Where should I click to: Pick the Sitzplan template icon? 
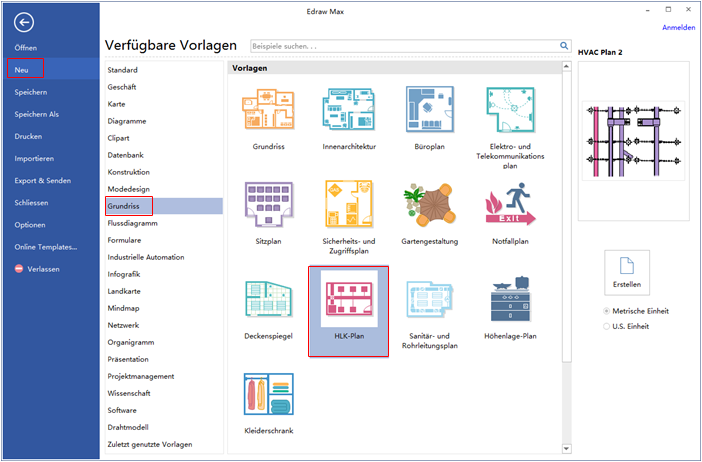pos(268,204)
